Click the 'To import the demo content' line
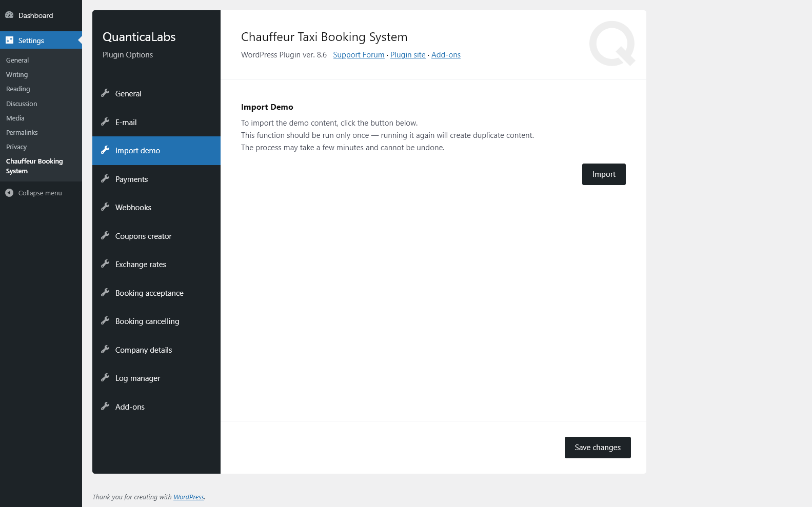Image resolution: width=812 pixels, height=507 pixels. (329, 123)
